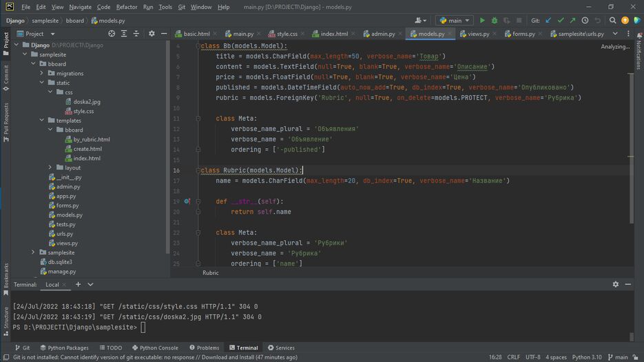Screen dimensions: 644x362
Task: Expand the layout folder
Action: 50,168
